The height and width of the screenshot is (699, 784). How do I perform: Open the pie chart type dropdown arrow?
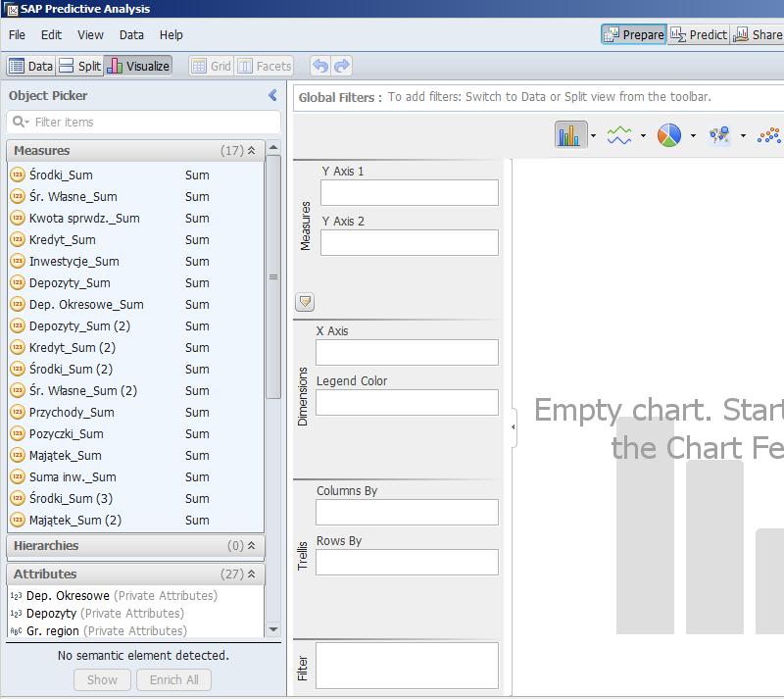pos(694,135)
